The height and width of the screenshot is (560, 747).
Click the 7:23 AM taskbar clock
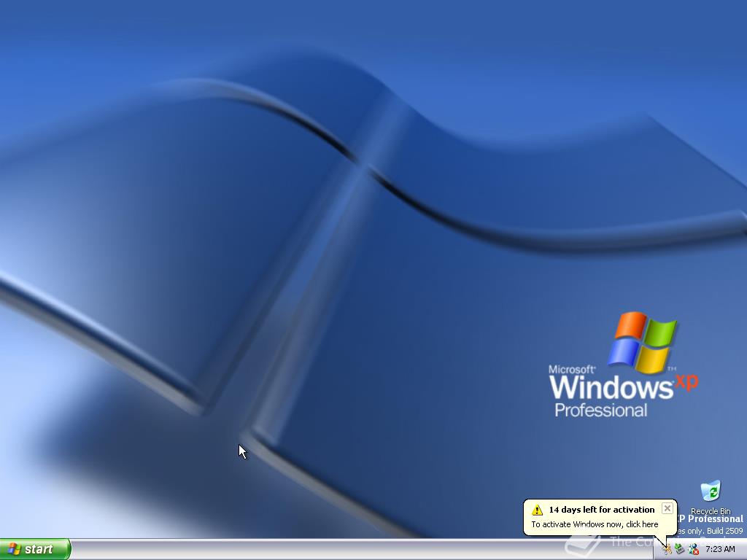720,550
